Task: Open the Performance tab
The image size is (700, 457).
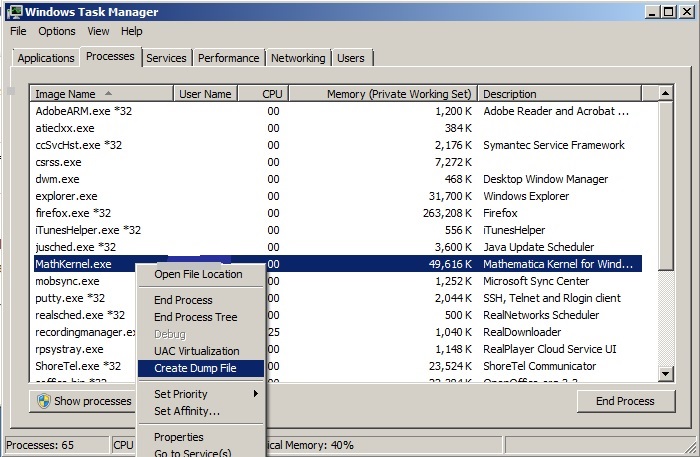Action: 229,58
